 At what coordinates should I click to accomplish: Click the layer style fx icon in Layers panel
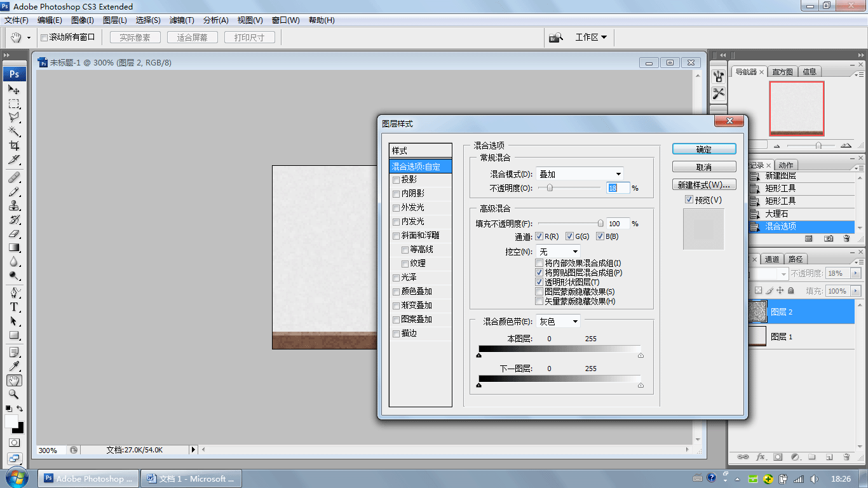[761, 457]
